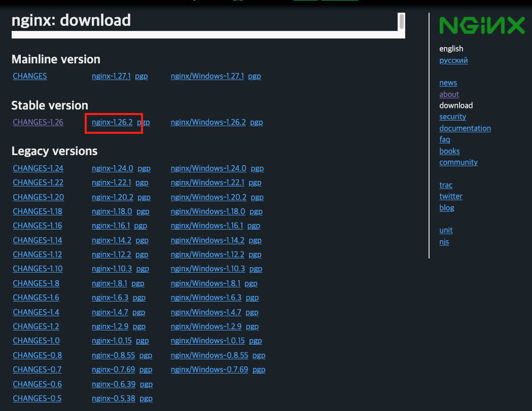Download nginx-1.18.0
532x411 pixels.
click(x=112, y=211)
